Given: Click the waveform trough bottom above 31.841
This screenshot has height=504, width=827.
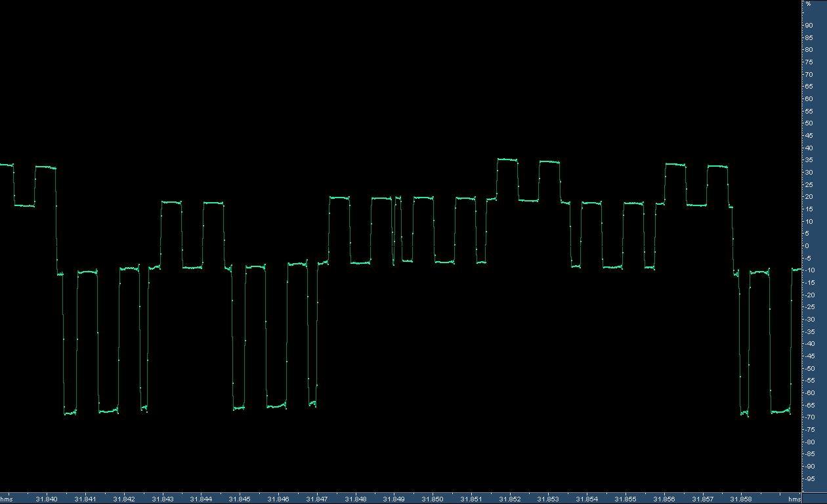Looking at the screenshot, I should (70, 413).
